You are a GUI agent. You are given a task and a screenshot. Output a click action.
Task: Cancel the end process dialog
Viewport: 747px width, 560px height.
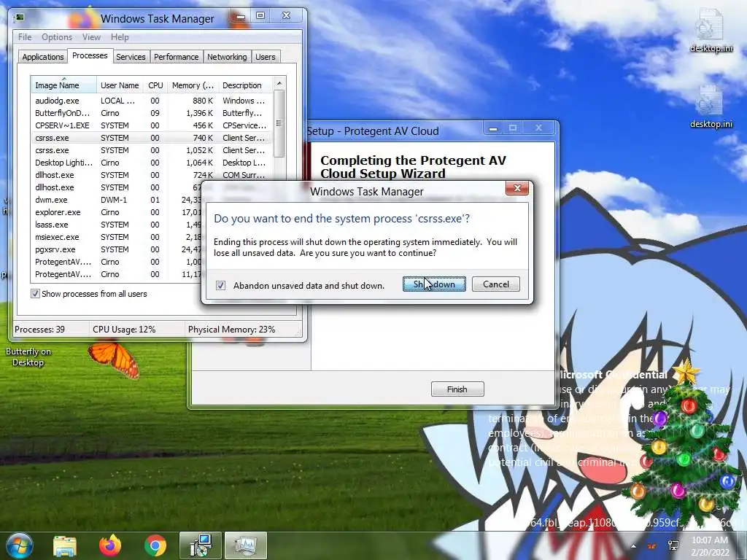tap(495, 284)
